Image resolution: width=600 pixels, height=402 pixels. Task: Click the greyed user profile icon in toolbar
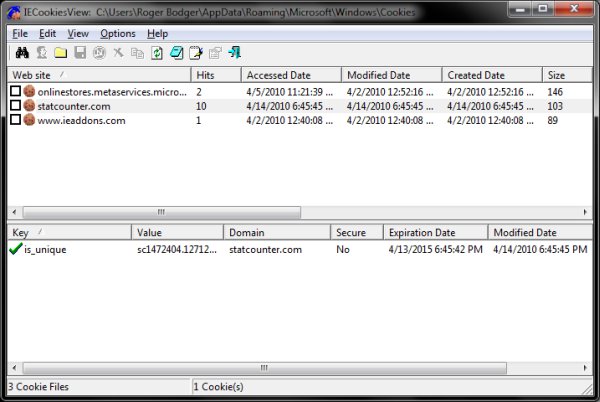coord(41,53)
